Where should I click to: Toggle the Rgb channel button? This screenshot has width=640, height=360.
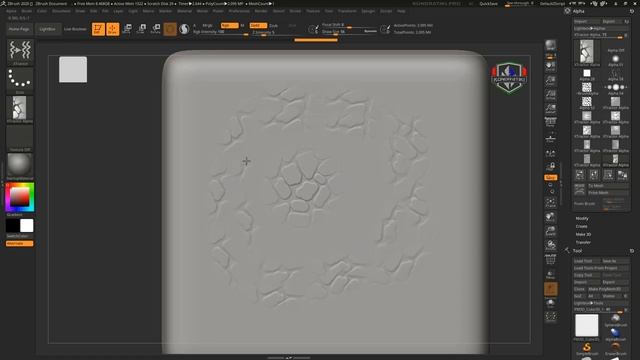click(x=229, y=25)
